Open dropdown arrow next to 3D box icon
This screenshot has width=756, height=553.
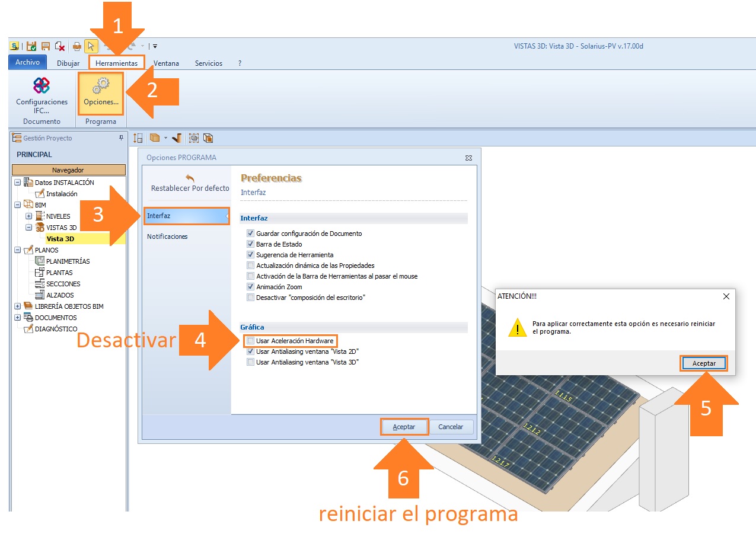(166, 138)
